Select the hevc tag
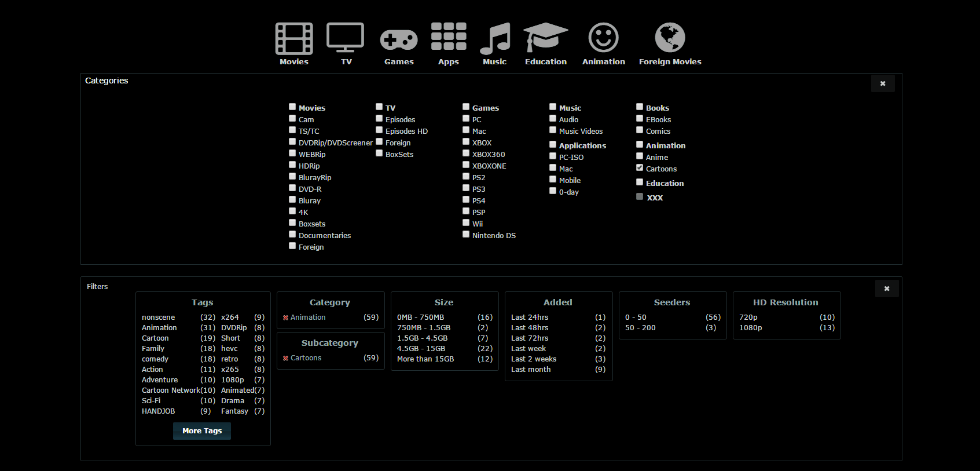This screenshot has width=980, height=471. pyautogui.click(x=229, y=349)
